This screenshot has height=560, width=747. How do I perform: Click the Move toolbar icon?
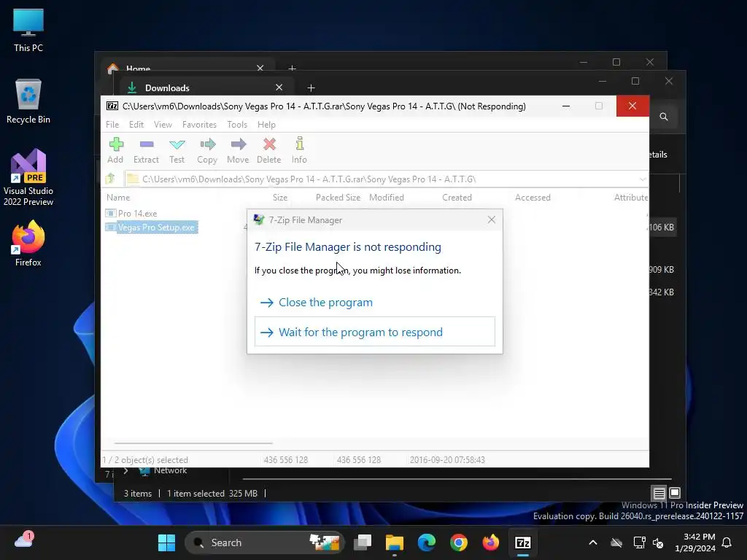coord(238,150)
